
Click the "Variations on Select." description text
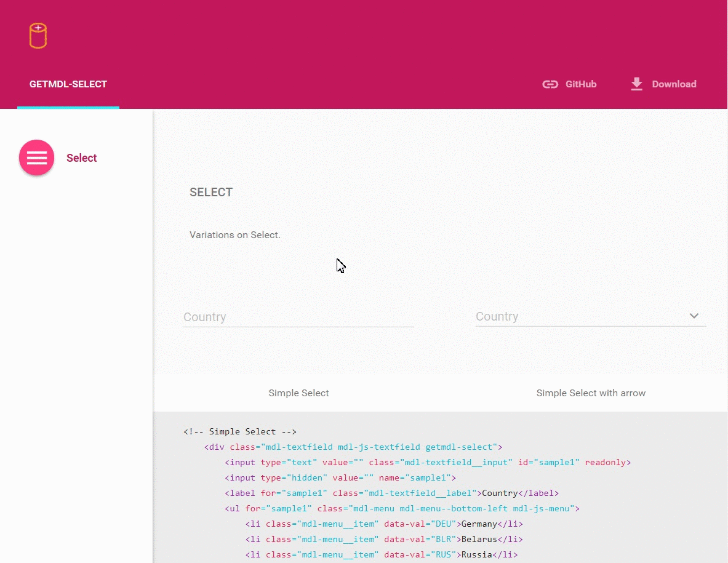[x=234, y=234]
